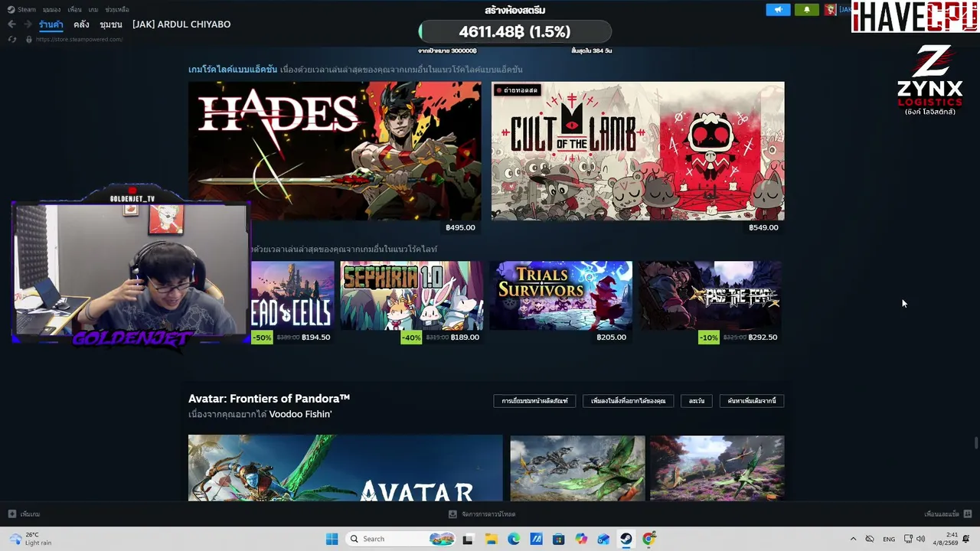Viewport: 980px width, 551px height.
Task: Go forward with the Steam forward arrow
Action: 27,24
